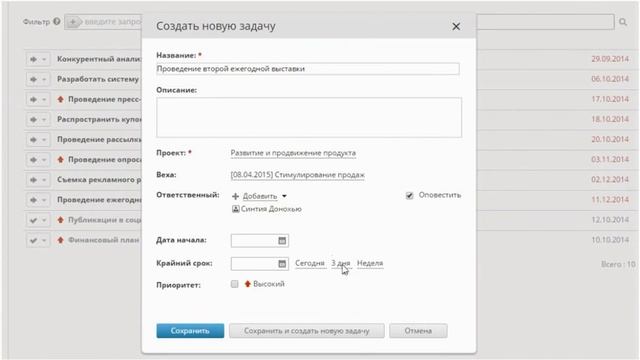
Task: Expand status dropdown of Съемка рекламного task
Action: click(44, 180)
